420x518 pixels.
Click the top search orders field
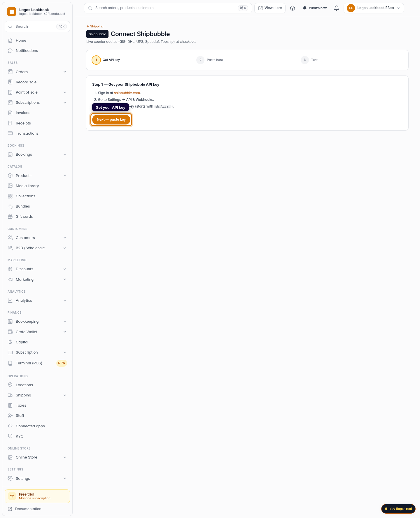(168, 8)
